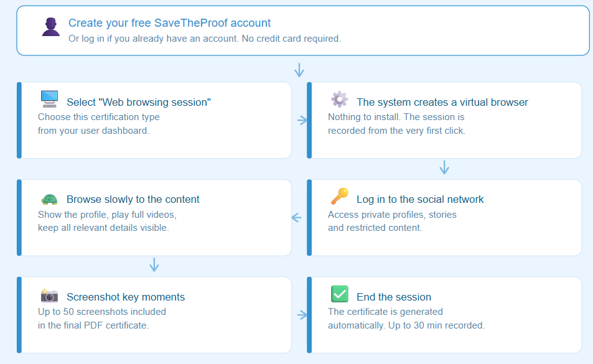Click down arrow below Browse slowly card
This screenshot has height=364, width=593.
tap(154, 264)
